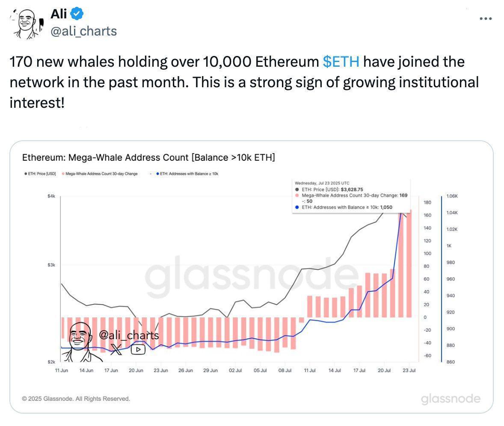Click the © 2025 Glassnode copyright text
Viewport: 504px width, 426px height.
[76, 399]
